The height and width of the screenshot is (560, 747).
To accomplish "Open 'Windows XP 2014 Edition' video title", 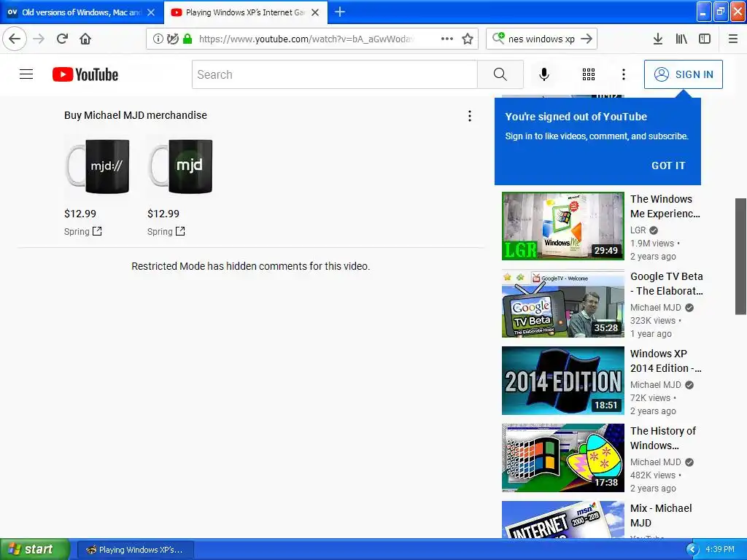I will tap(665, 361).
